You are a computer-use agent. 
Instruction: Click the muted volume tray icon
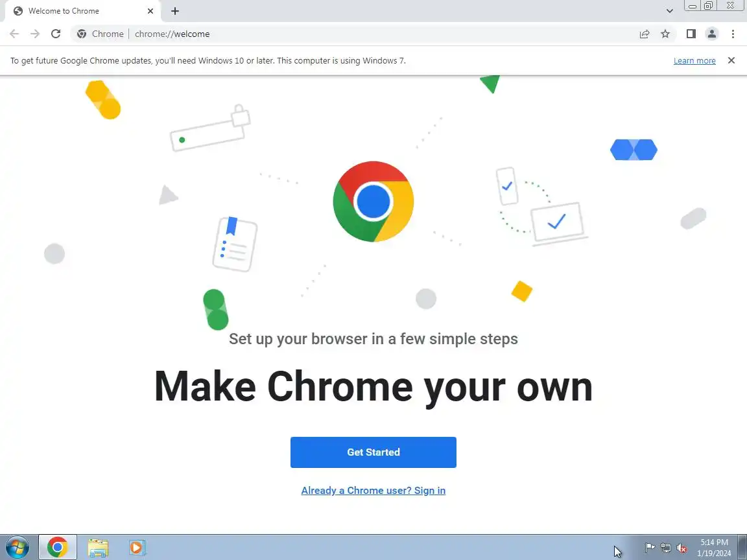(x=682, y=548)
